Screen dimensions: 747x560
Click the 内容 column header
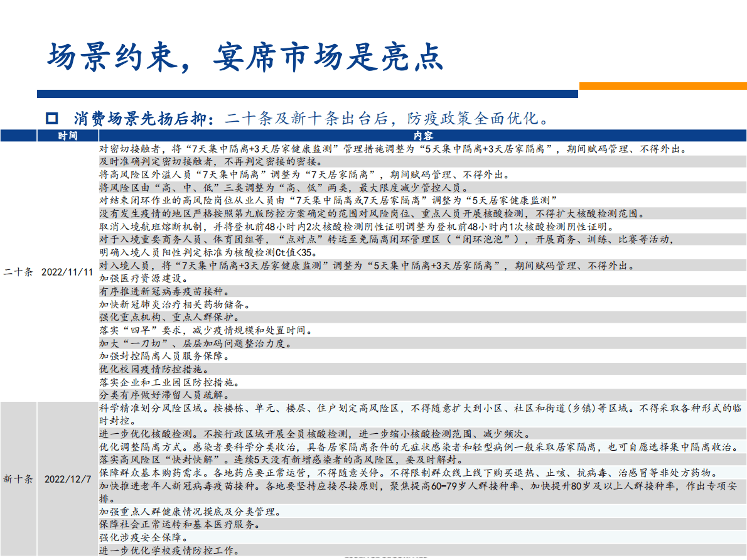pyautogui.click(x=422, y=136)
